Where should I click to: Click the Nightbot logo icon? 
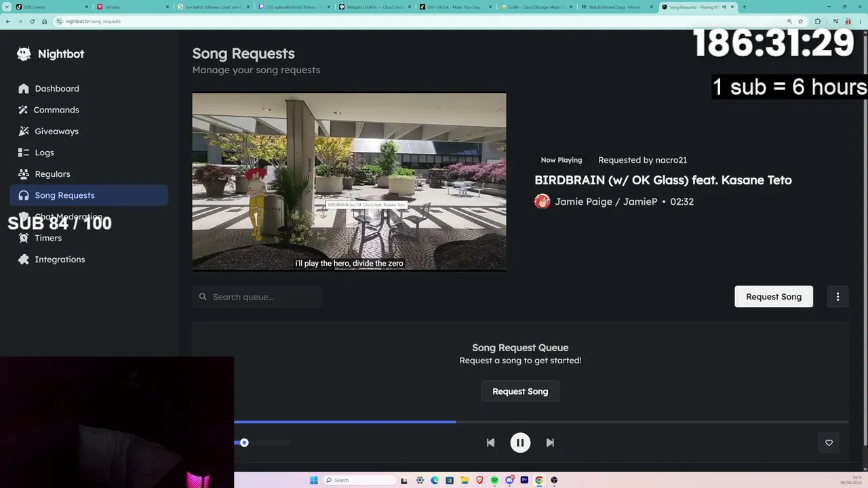pos(24,54)
